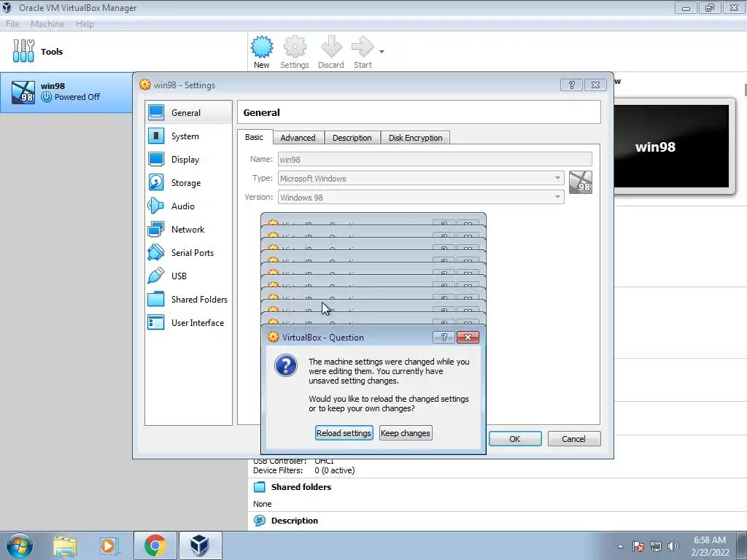Open the Machine menu

pos(47,24)
